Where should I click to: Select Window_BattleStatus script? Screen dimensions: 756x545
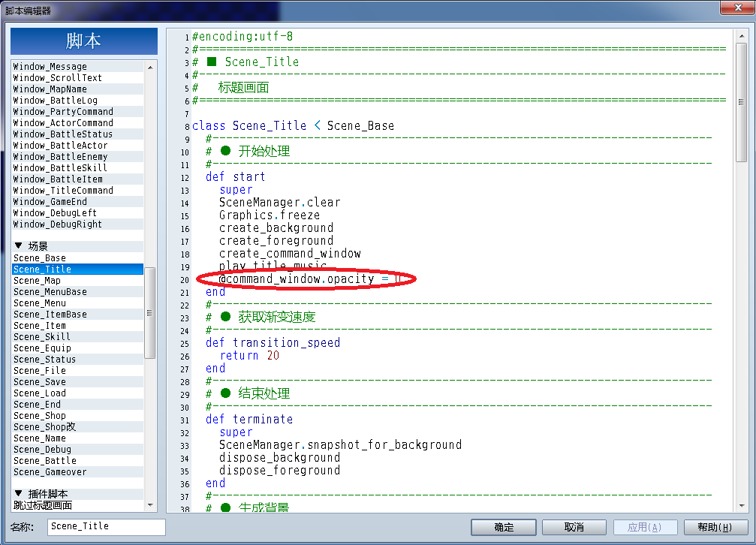pos(77,134)
